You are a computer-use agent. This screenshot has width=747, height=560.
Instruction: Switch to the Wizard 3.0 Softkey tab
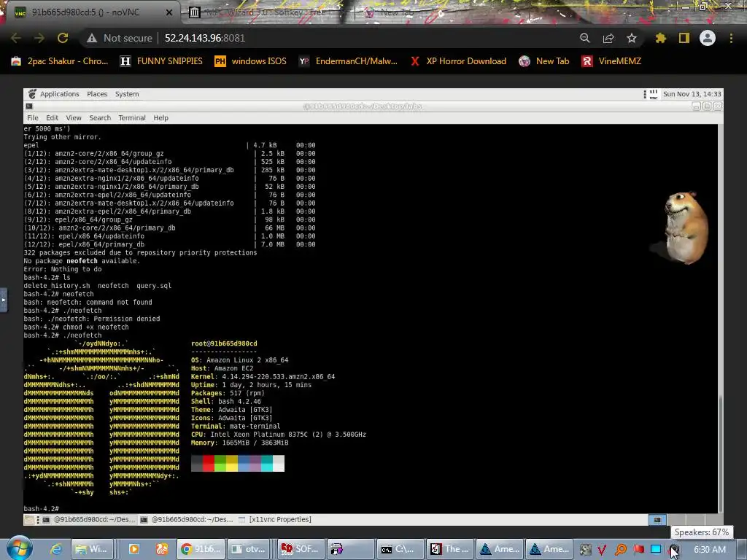(x=265, y=12)
